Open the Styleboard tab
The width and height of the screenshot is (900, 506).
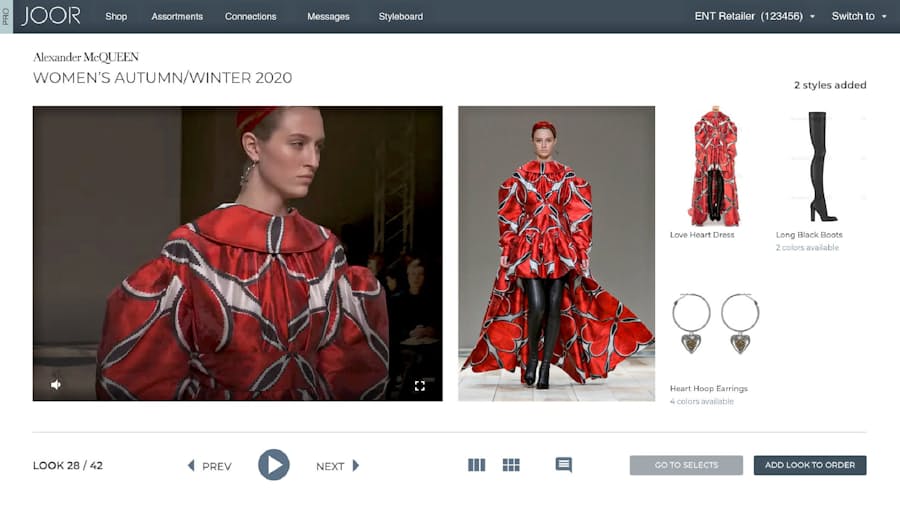(400, 16)
